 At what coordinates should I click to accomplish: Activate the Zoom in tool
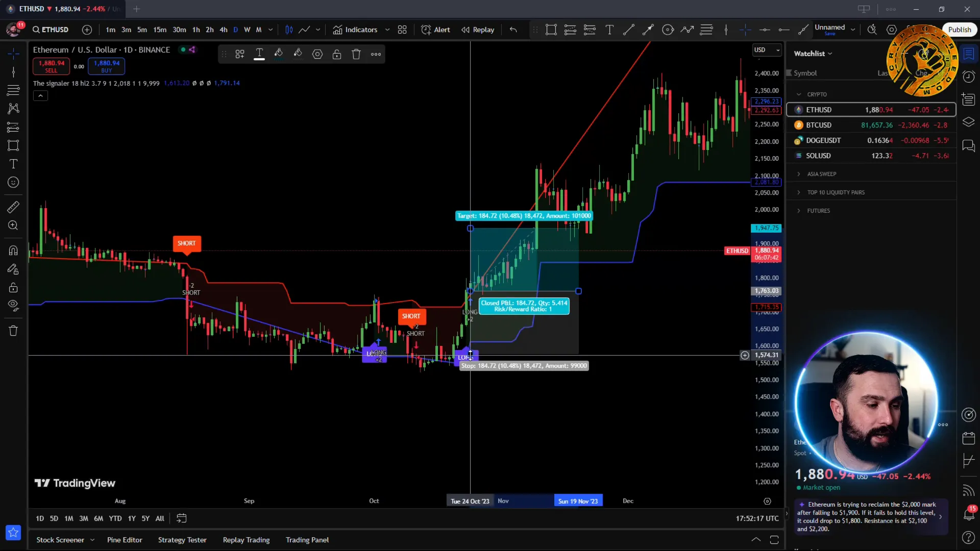13,225
